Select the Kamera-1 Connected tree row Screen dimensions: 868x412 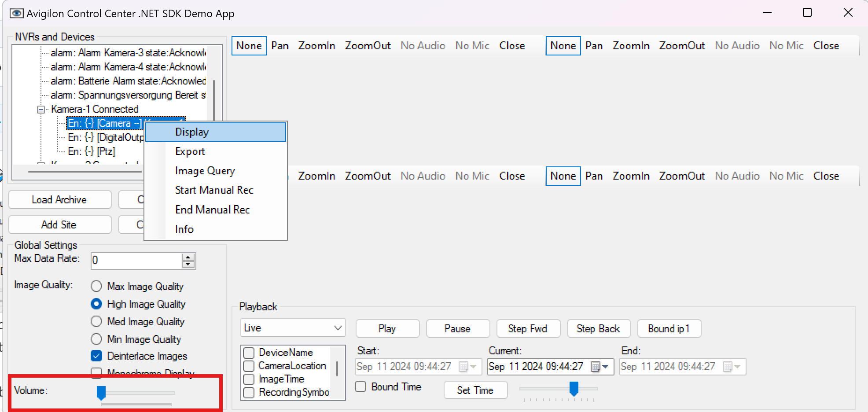coord(95,109)
